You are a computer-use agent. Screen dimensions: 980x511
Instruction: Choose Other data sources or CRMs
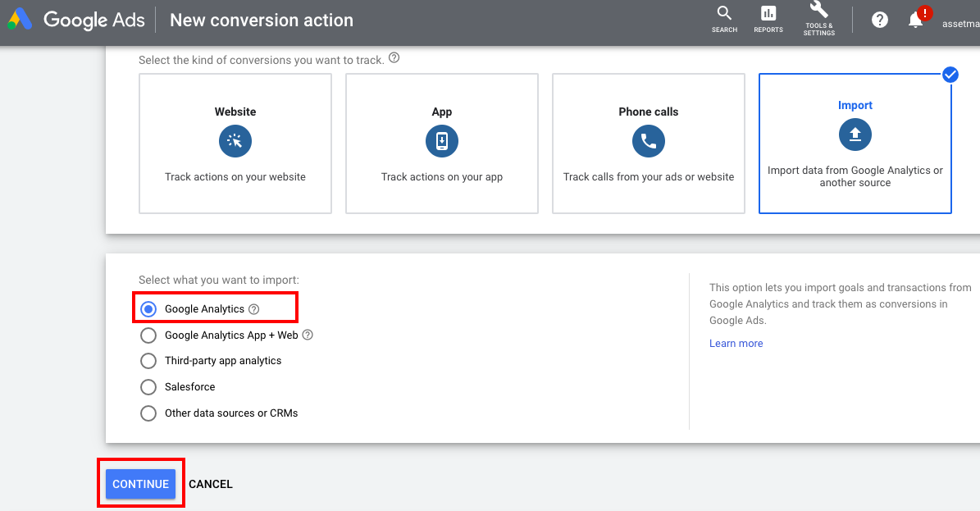pos(148,413)
